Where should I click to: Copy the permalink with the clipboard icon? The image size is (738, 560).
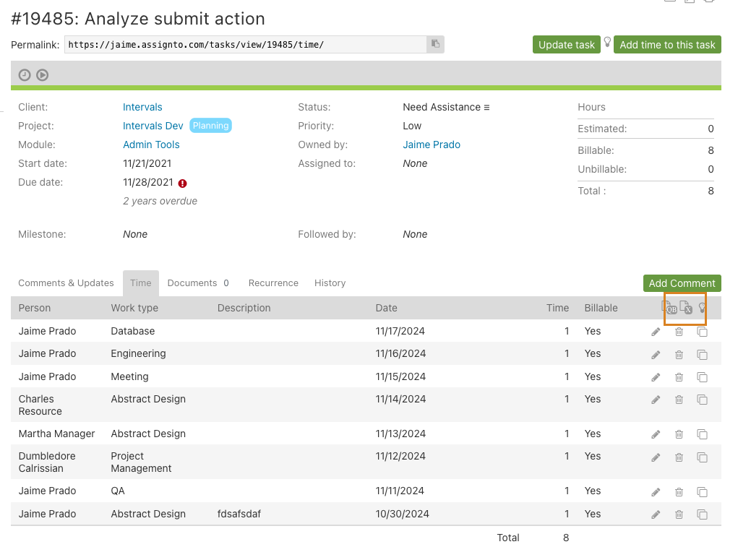pyautogui.click(x=435, y=45)
